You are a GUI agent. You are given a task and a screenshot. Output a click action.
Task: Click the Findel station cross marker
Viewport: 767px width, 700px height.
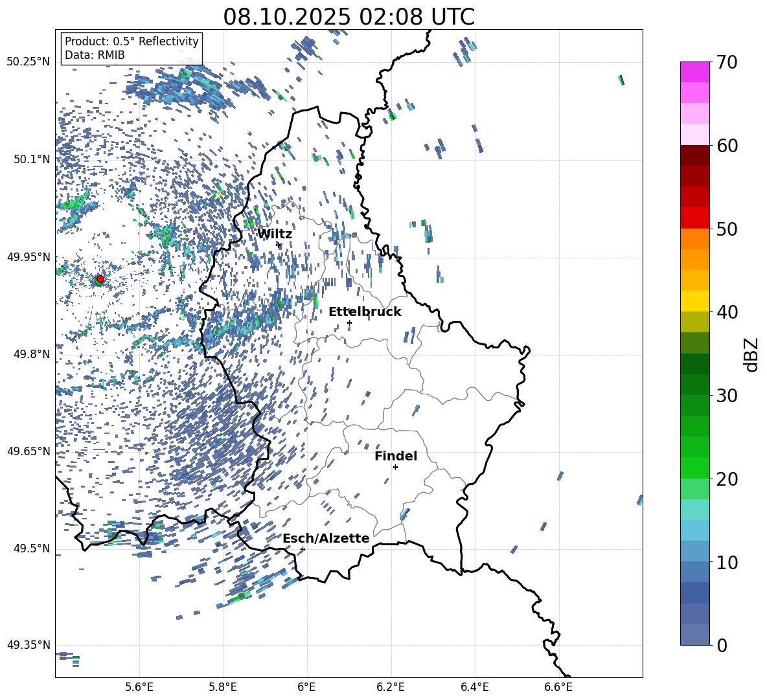pyautogui.click(x=395, y=468)
